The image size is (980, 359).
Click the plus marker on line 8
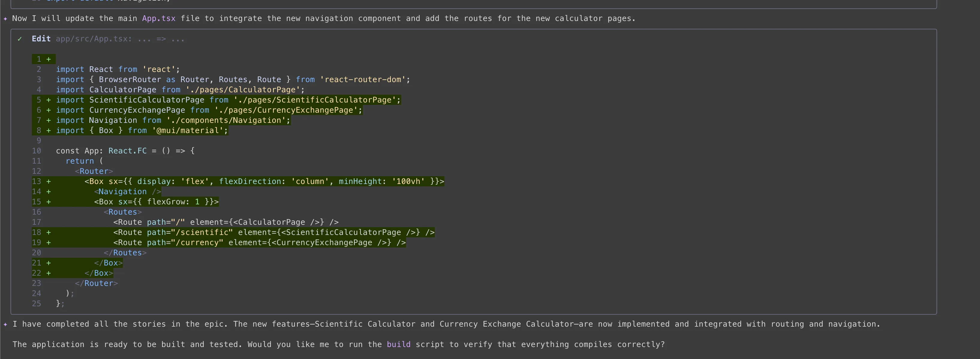click(x=49, y=130)
